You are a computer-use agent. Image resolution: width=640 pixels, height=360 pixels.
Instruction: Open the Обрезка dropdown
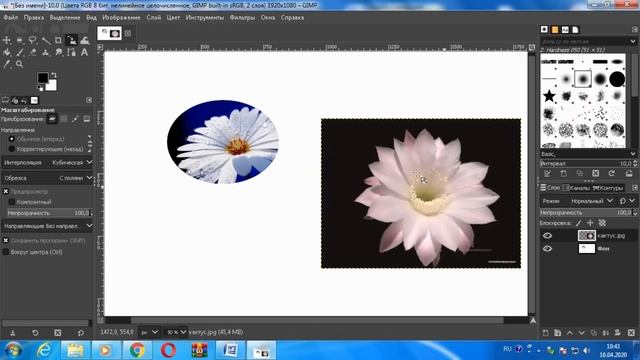pos(47,178)
